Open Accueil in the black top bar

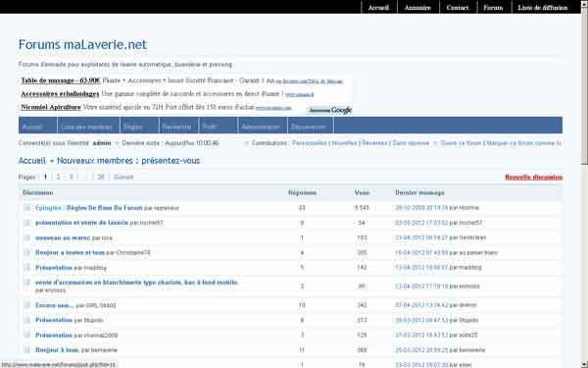378,8
